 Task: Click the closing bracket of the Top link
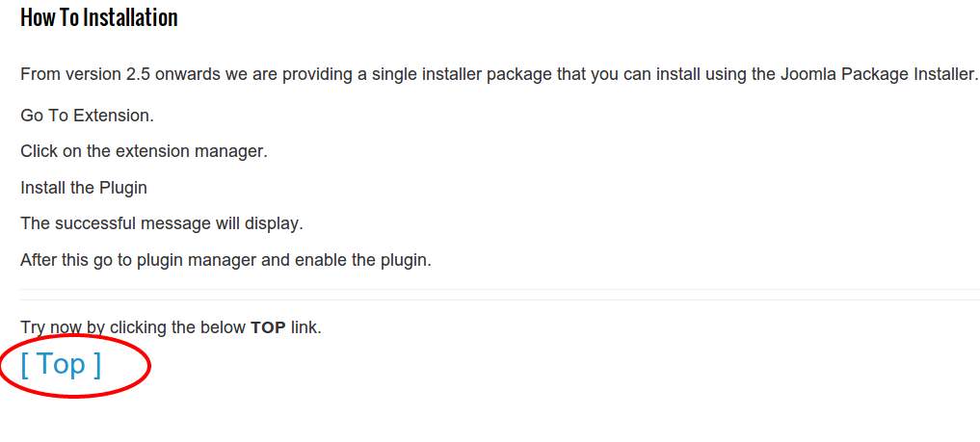coord(96,364)
